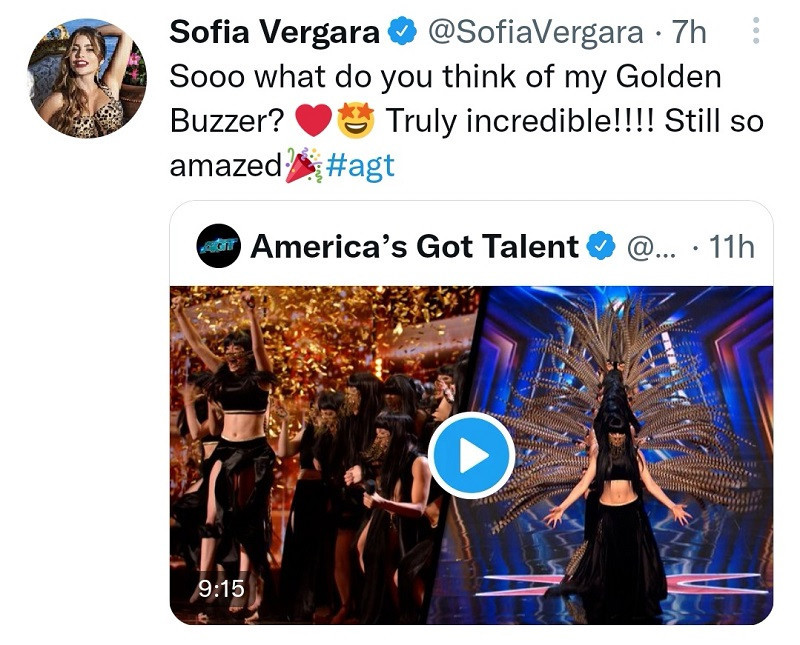Click the @SofiaVergara handle
Image resolution: width=800 pixels, height=645 pixels.
coord(535,32)
